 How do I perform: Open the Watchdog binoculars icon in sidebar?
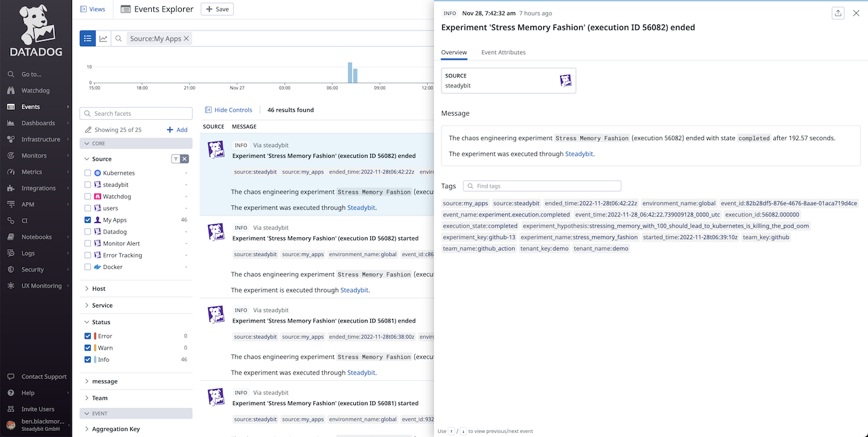tap(11, 91)
